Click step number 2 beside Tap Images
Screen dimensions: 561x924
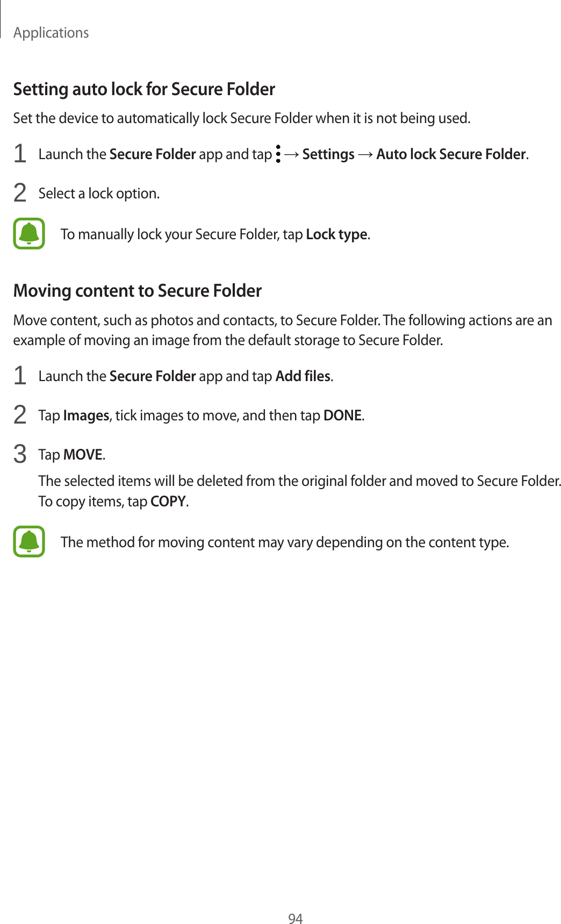point(20,415)
